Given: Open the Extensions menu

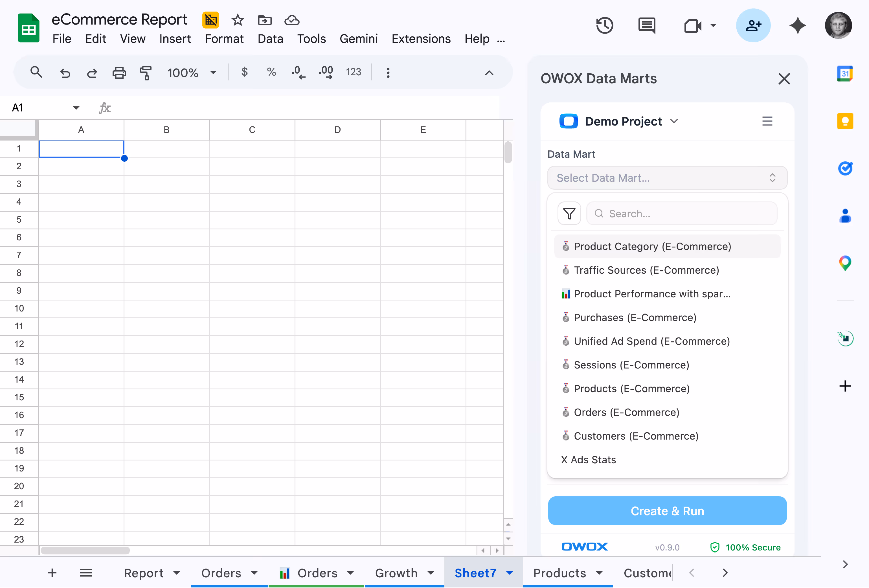Looking at the screenshot, I should 421,39.
